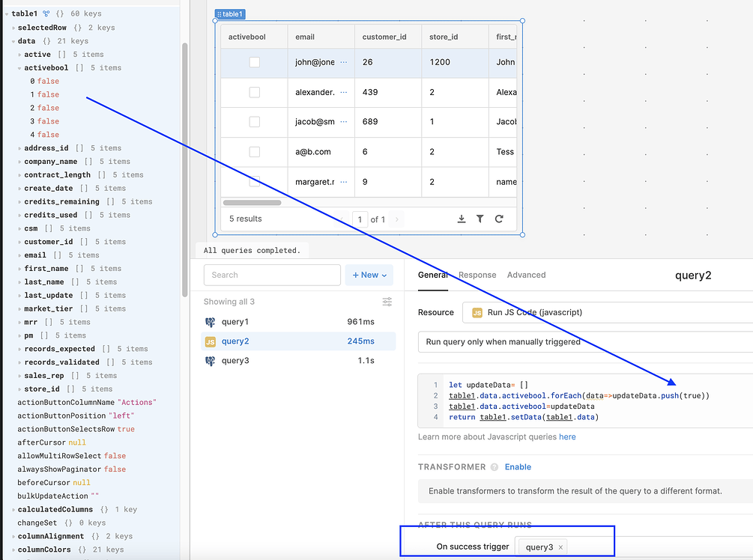Expand the active array node
The image size is (753, 560).
[x=19, y=55]
